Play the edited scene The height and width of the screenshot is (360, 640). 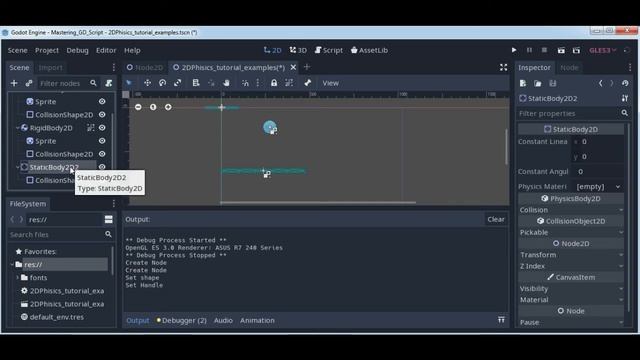click(x=561, y=50)
